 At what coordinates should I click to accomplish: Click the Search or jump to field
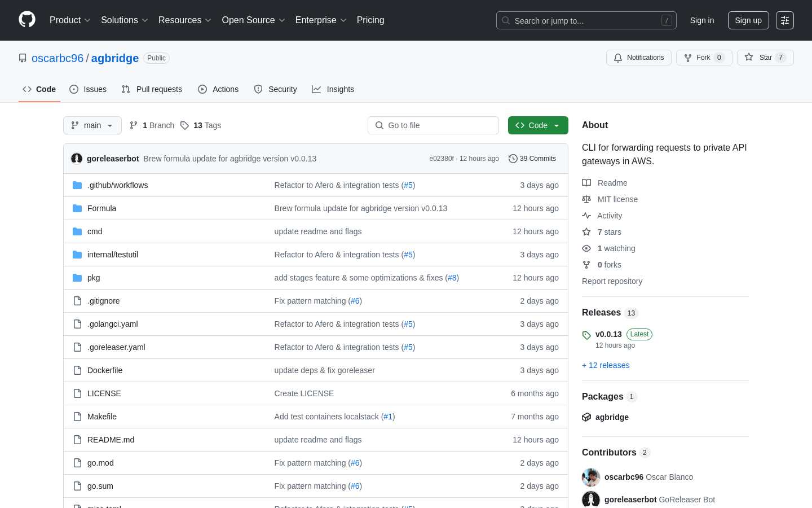pos(586,20)
